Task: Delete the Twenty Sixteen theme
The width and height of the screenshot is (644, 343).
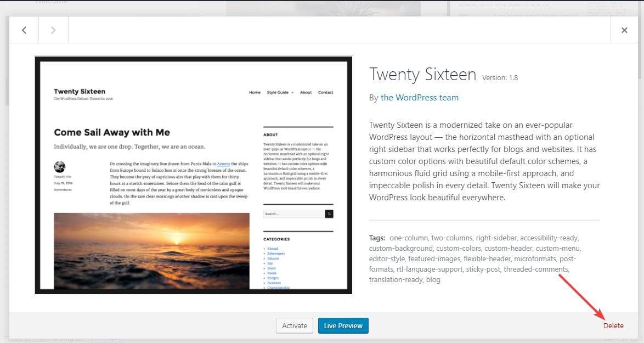Action: point(613,325)
